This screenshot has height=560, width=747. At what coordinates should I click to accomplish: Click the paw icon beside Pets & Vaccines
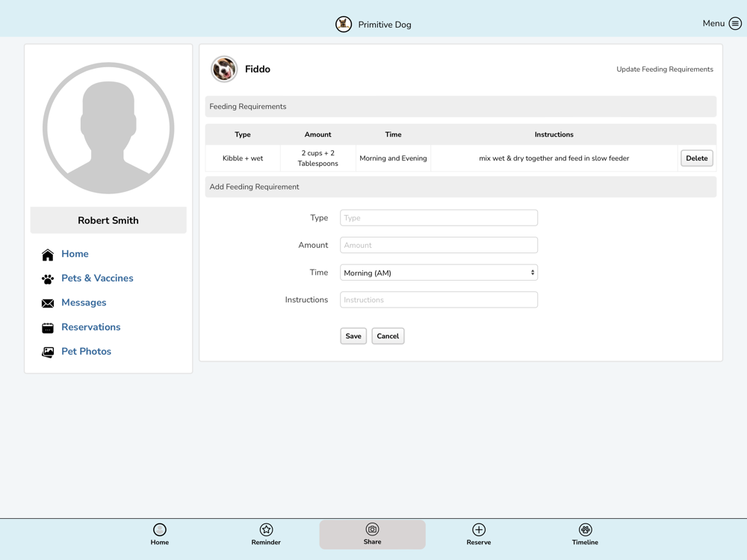[x=48, y=279]
